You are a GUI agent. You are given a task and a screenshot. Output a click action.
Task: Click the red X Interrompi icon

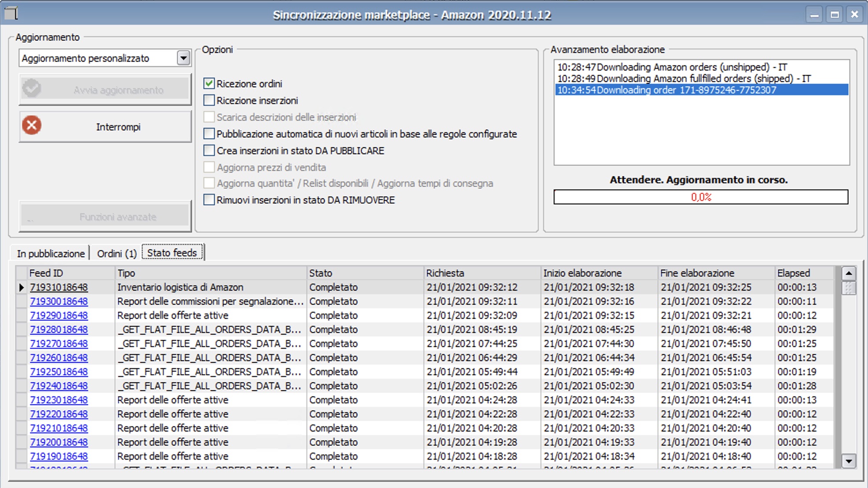tap(32, 126)
